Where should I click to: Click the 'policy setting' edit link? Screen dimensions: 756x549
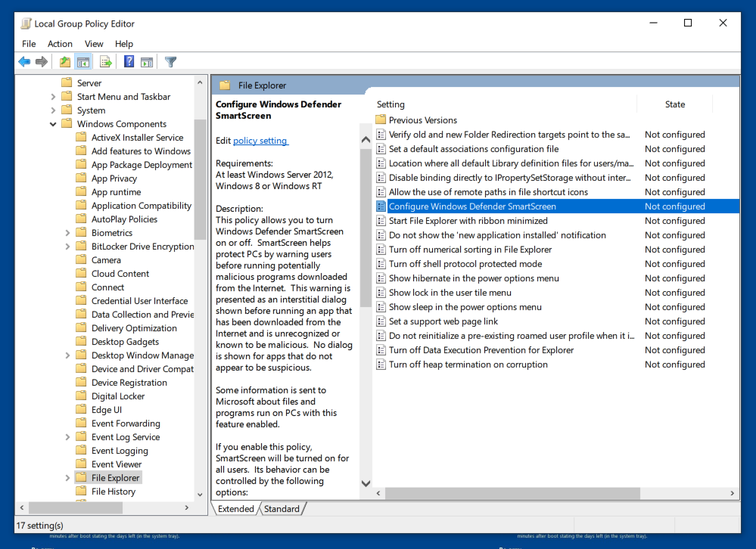click(x=260, y=141)
